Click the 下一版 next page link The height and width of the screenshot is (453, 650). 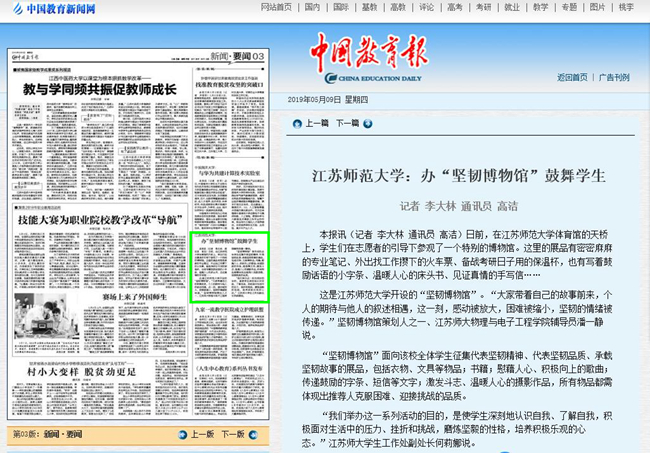point(232,435)
